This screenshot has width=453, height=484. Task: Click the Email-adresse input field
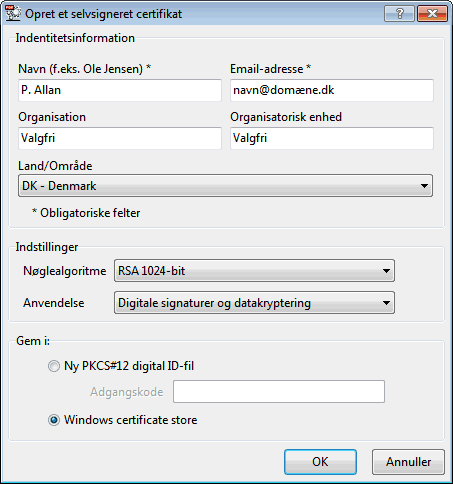pos(332,90)
